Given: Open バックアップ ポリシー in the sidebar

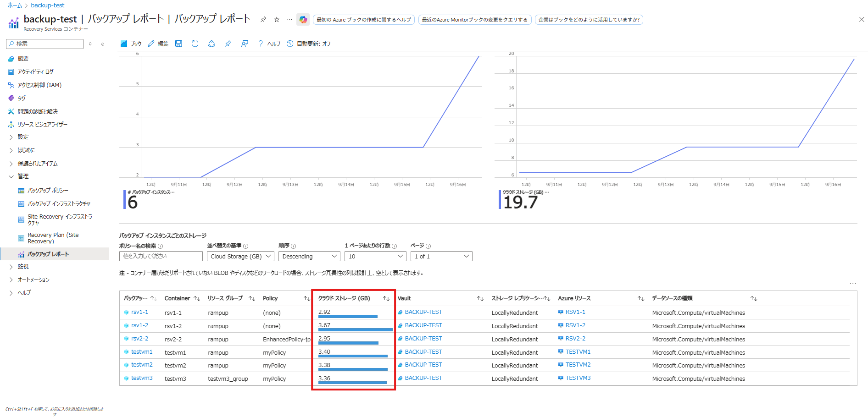Looking at the screenshot, I should coord(48,190).
